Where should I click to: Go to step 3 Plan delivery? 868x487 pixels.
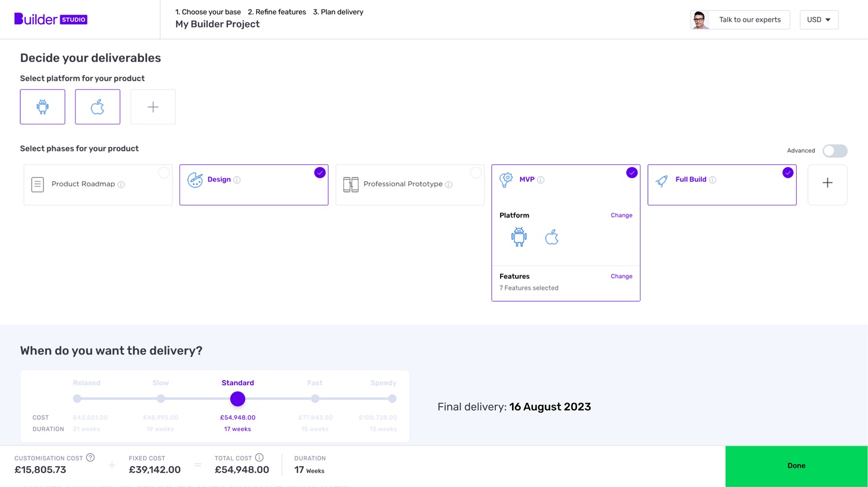click(x=338, y=12)
